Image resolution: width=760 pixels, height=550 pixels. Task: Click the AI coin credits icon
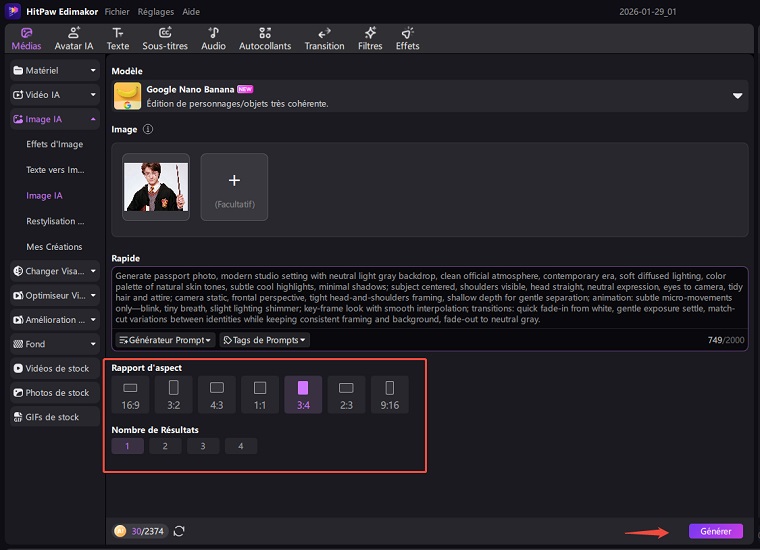tap(120, 531)
